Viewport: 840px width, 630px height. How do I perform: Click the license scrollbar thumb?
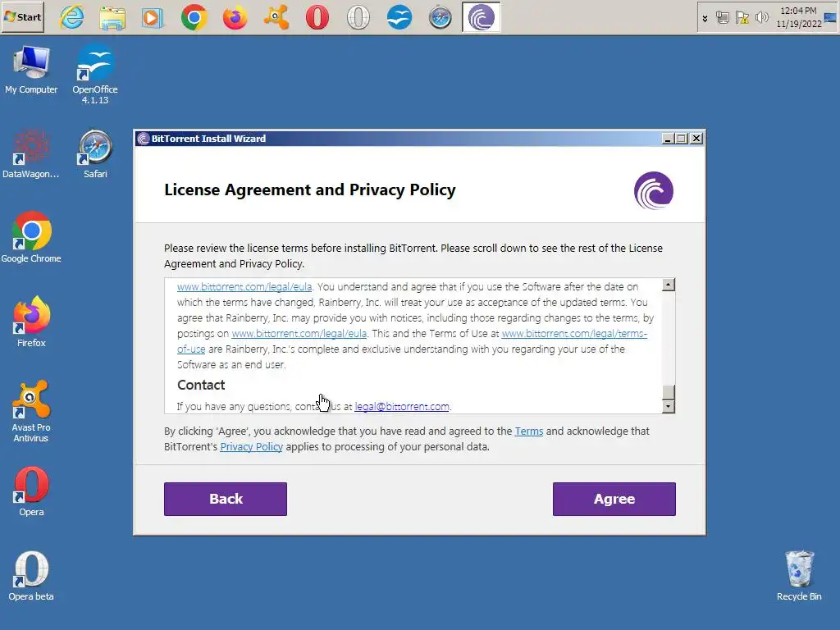coord(668,392)
